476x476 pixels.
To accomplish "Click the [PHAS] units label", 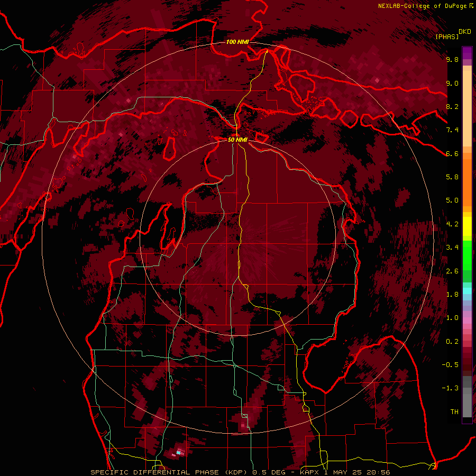I will [447, 36].
